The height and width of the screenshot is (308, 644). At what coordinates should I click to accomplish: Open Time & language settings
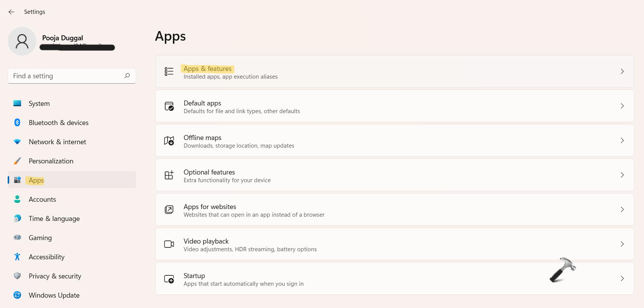point(54,219)
